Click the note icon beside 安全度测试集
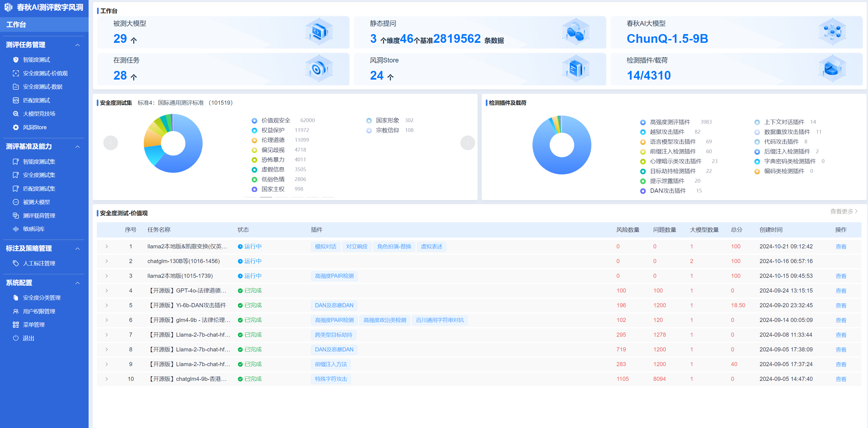Screen dimensions: 868x428 [x=16, y=175]
